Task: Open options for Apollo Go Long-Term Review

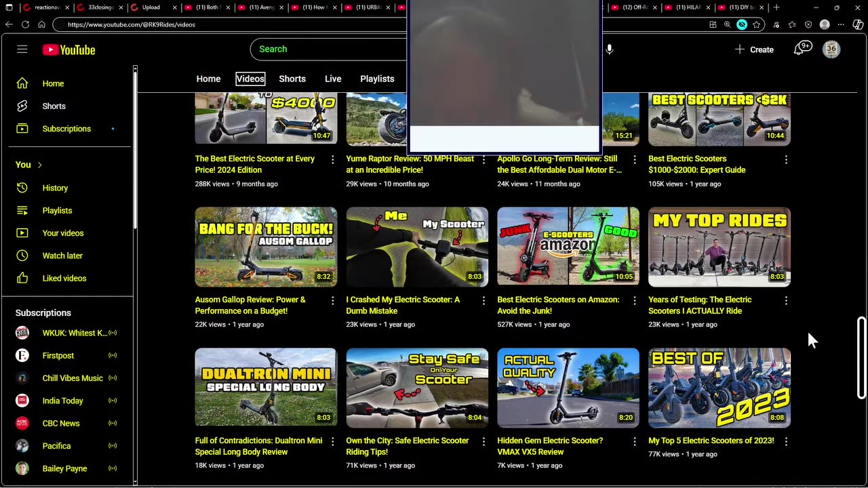Action: pyautogui.click(x=635, y=159)
